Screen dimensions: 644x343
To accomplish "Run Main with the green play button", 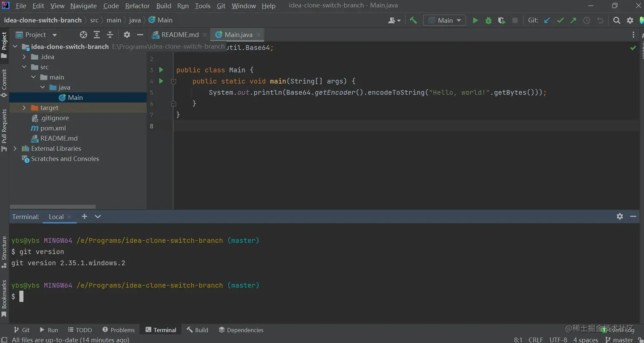I will [x=475, y=20].
